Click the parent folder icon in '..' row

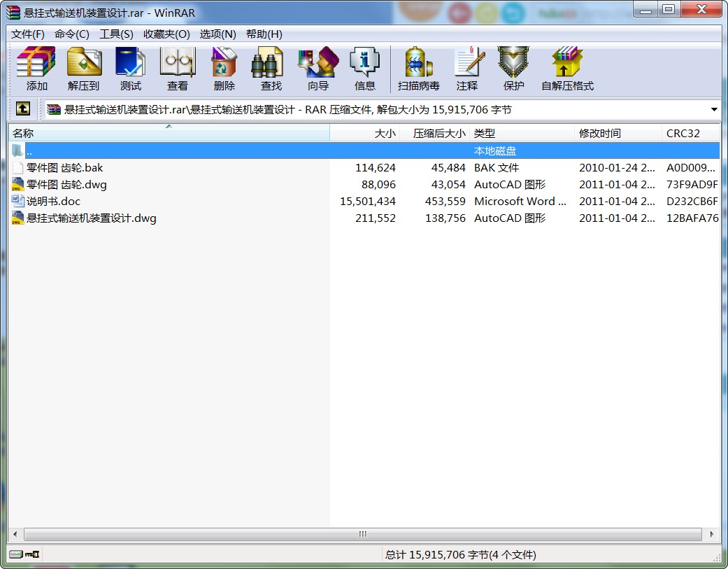coord(17,150)
